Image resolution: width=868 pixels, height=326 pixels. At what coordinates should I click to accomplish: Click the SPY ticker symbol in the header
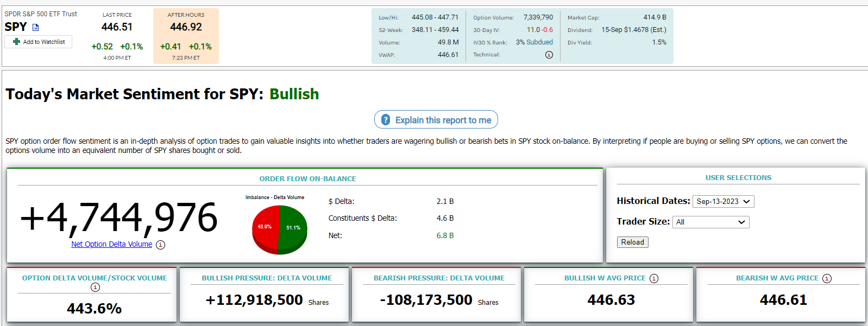tap(16, 27)
